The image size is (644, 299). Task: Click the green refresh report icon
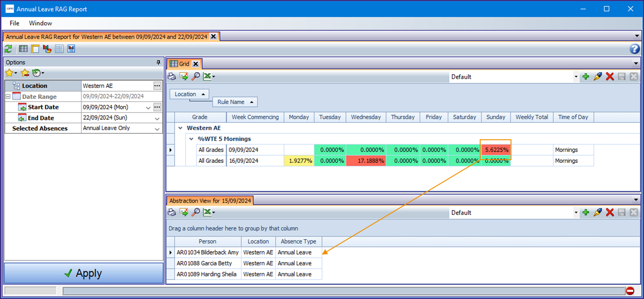tap(8, 49)
